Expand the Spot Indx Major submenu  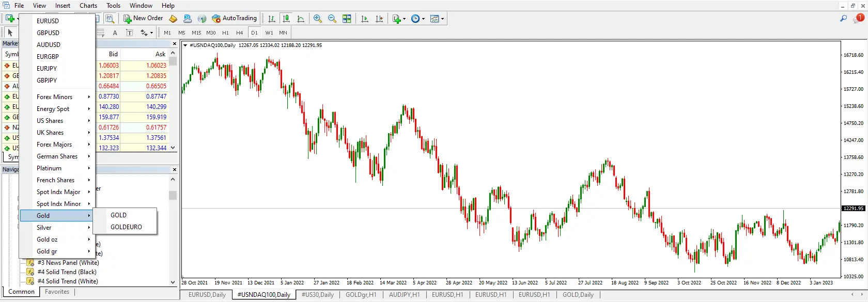57,192
